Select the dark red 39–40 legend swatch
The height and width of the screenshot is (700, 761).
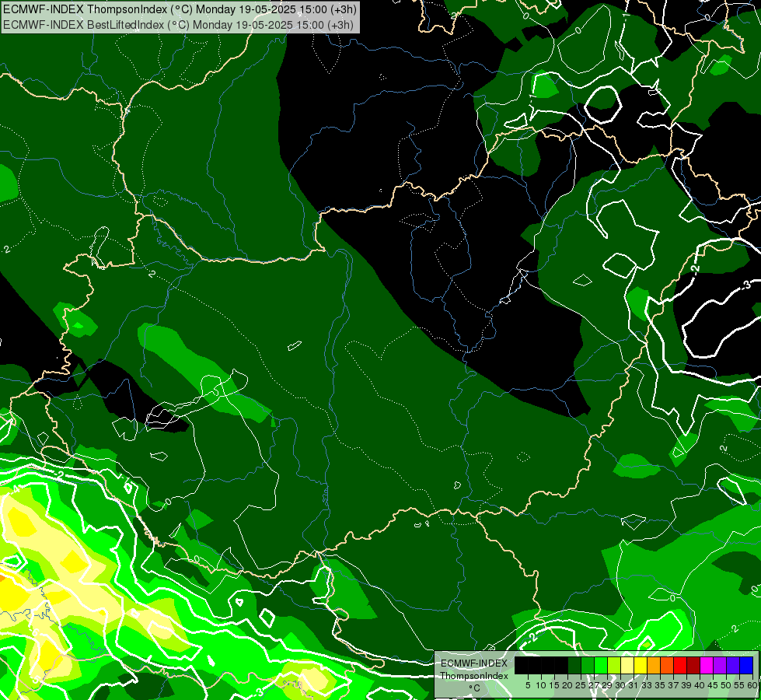(x=693, y=665)
